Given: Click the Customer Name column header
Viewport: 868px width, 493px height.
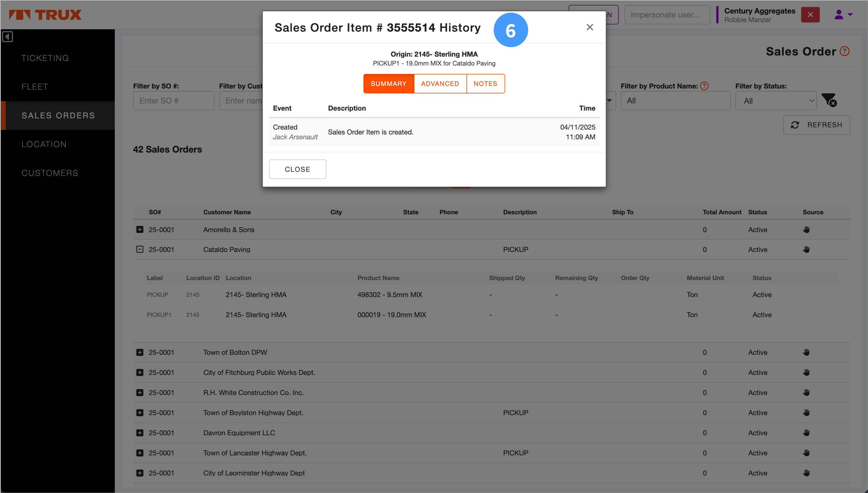Looking at the screenshot, I should (227, 212).
